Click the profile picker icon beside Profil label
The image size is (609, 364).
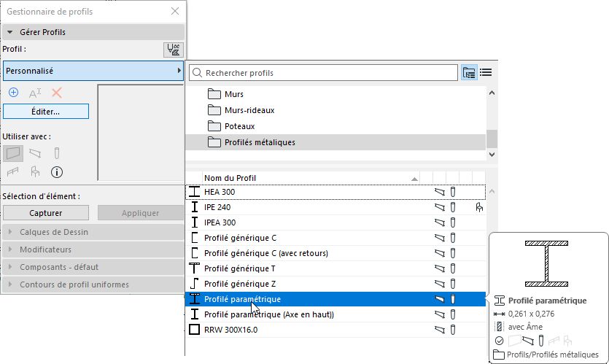click(x=173, y=50)
